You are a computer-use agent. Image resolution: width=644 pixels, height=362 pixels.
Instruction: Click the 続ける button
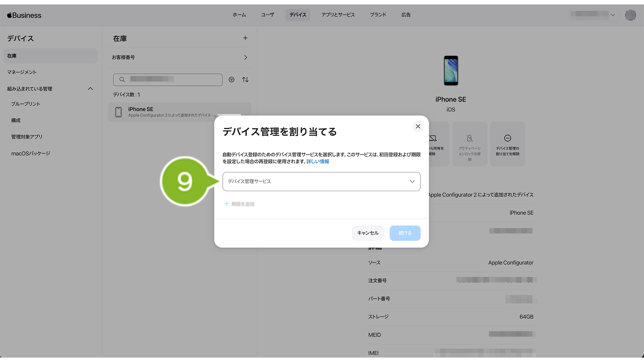(x=405, y=233)
